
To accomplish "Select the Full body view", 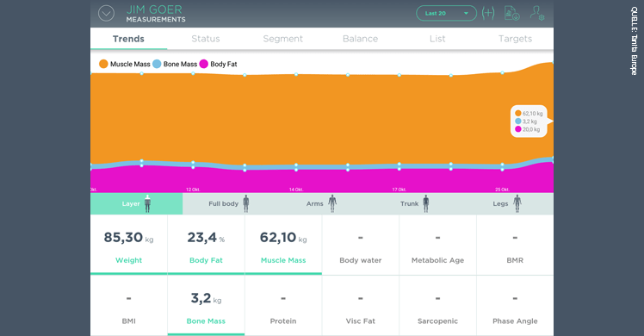I will coord(229,203).
